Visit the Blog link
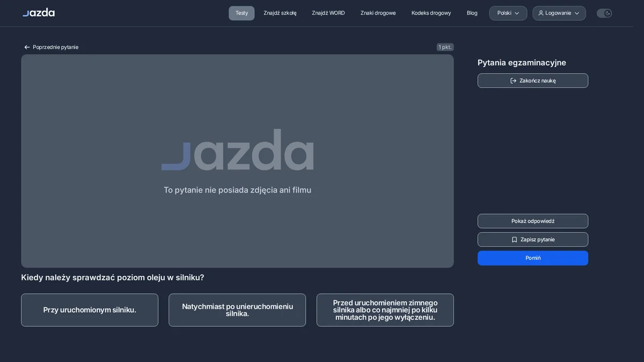The height and width of the screenshot is (362, 644). (x=472, y=13)
